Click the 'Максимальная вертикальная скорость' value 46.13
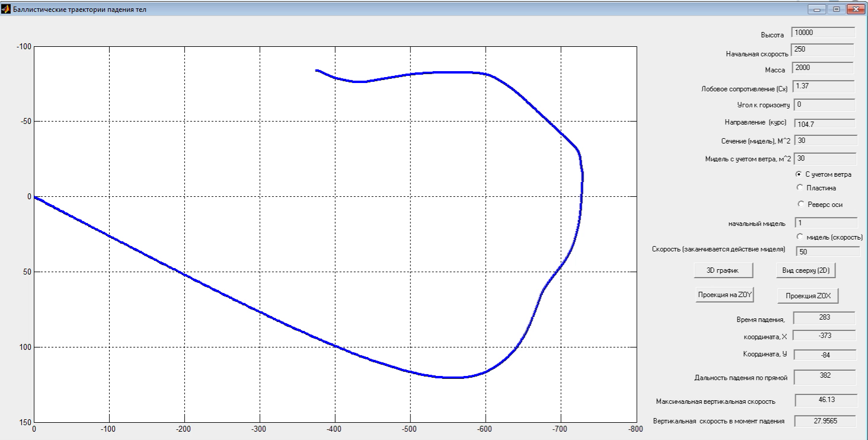The image size is (868, 440). coord(826,400)
